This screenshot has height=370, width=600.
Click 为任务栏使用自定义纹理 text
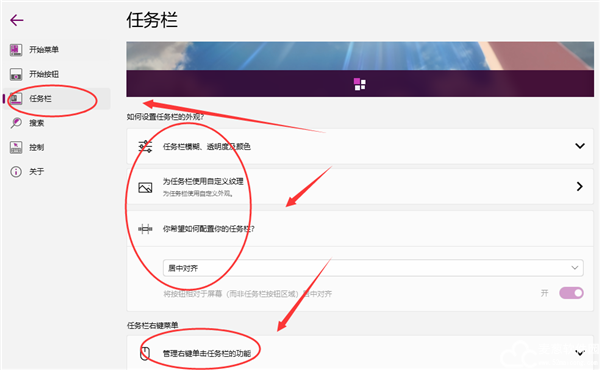pyautogui.click(x=203, y=181)
